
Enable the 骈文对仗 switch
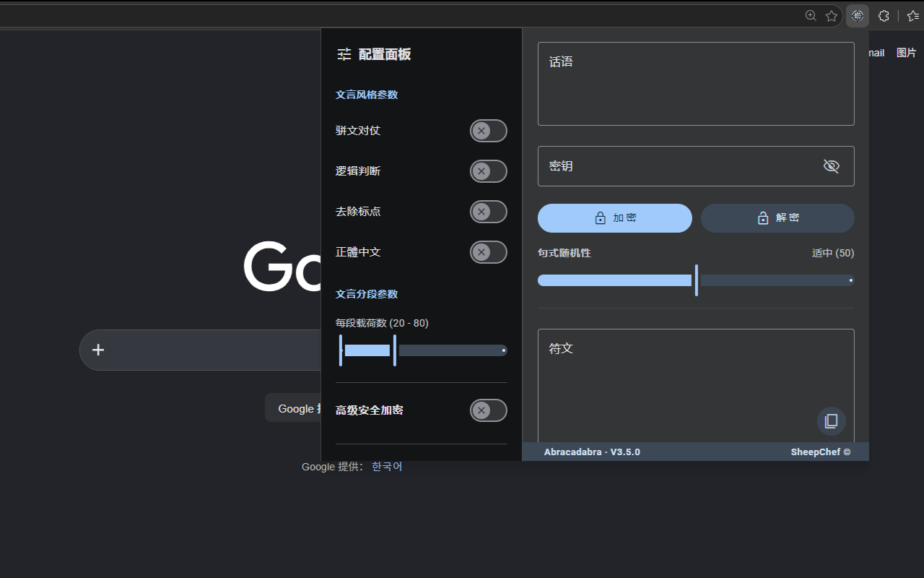tap(489, 131)
